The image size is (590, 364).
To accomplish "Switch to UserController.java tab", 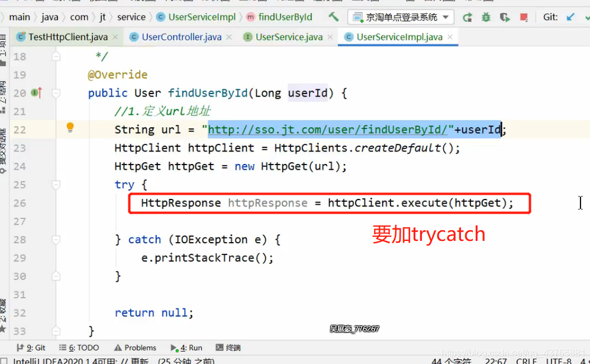I will (175, 37).
